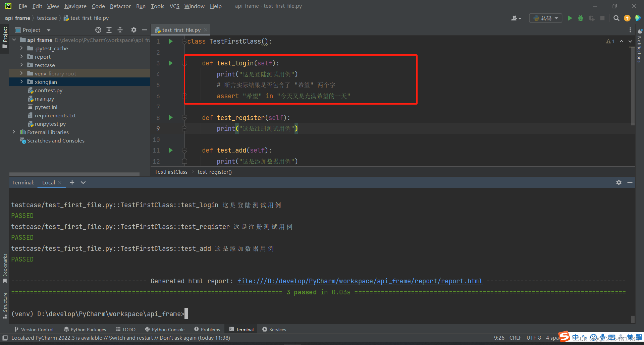Click the Project panel horizontal scrollbar

coord(74,174)
